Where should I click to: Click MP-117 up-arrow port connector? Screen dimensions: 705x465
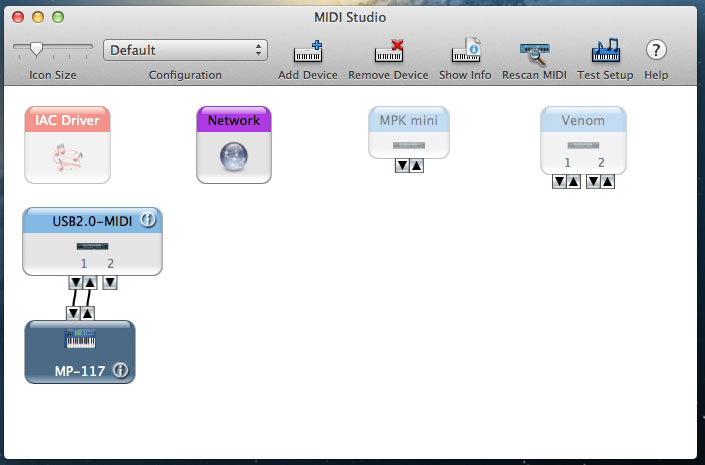(x=87, y=313)
